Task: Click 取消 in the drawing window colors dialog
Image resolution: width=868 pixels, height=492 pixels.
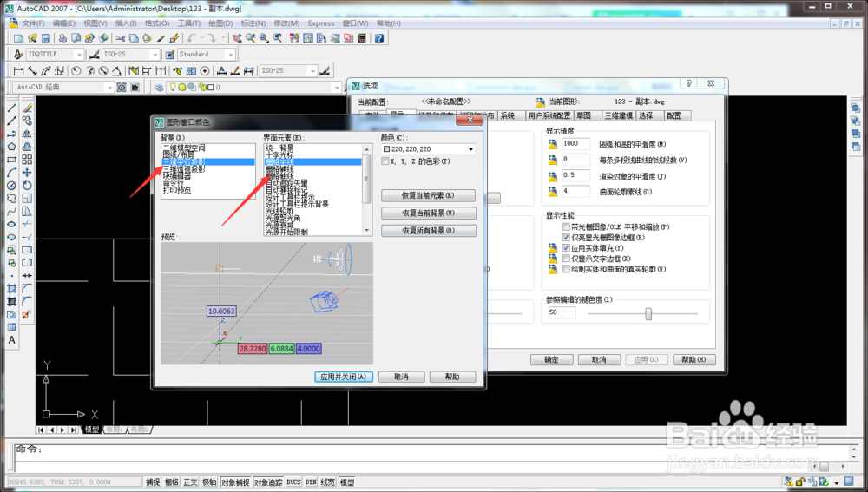Action: [x=401, y=377]
